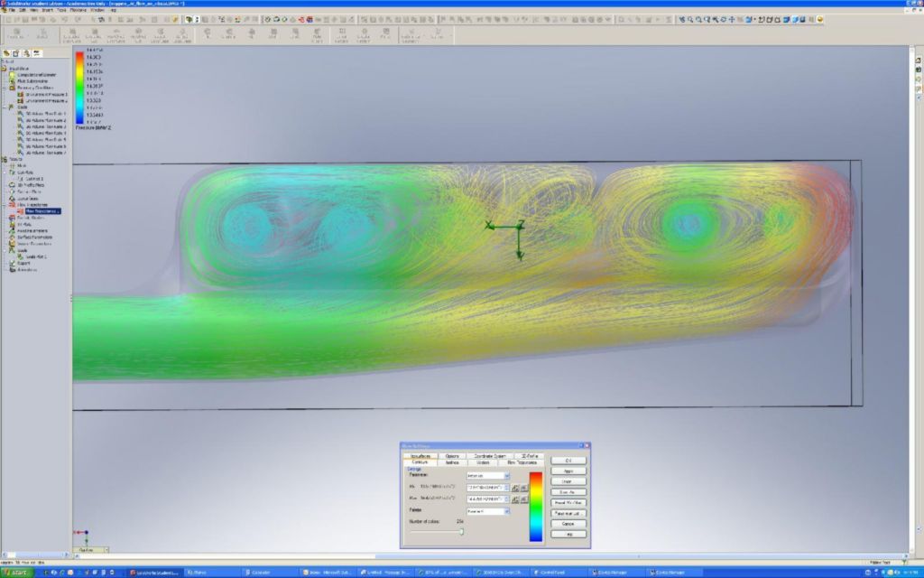
Task: Open the FeatureManager design tree tab
Action: pyautogui.click(x=6, y=53)
